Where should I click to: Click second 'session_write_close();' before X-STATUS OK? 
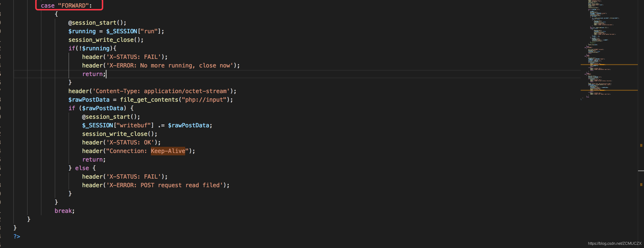tap(120, 134)
